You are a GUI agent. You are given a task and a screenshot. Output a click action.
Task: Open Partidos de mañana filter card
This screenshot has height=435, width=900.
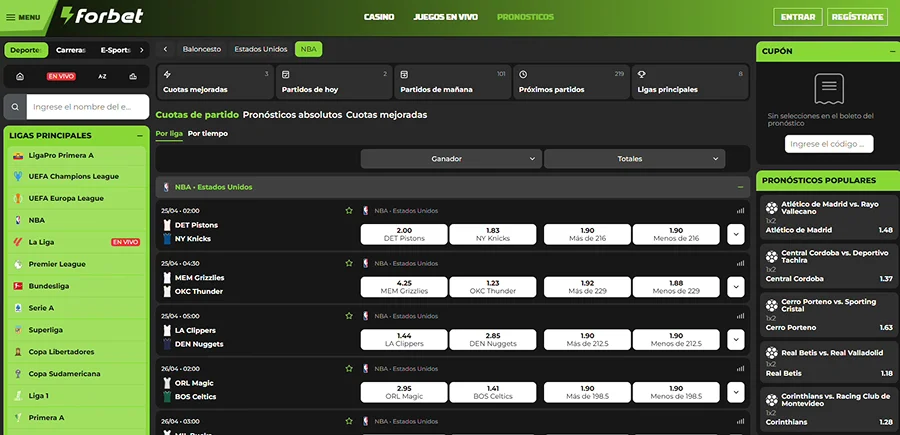(x=452, y=82)
